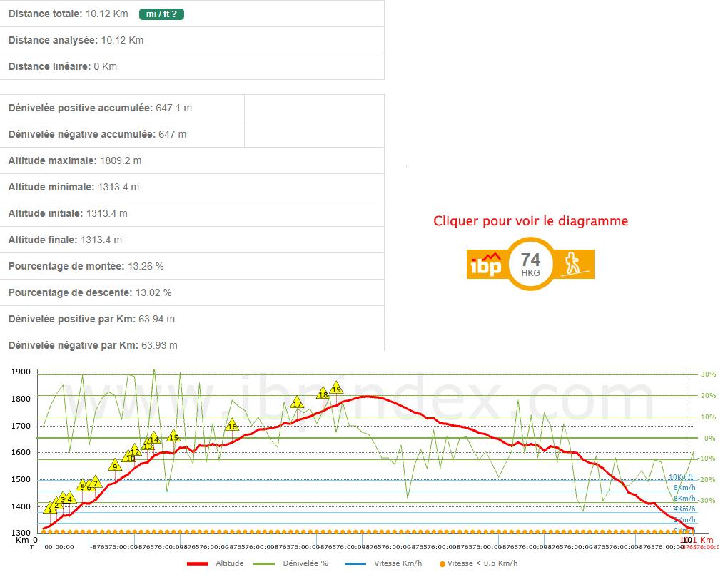Select waypoint marker 19 on the chart
The image size is (728, 582).
(x=337, y=389)
